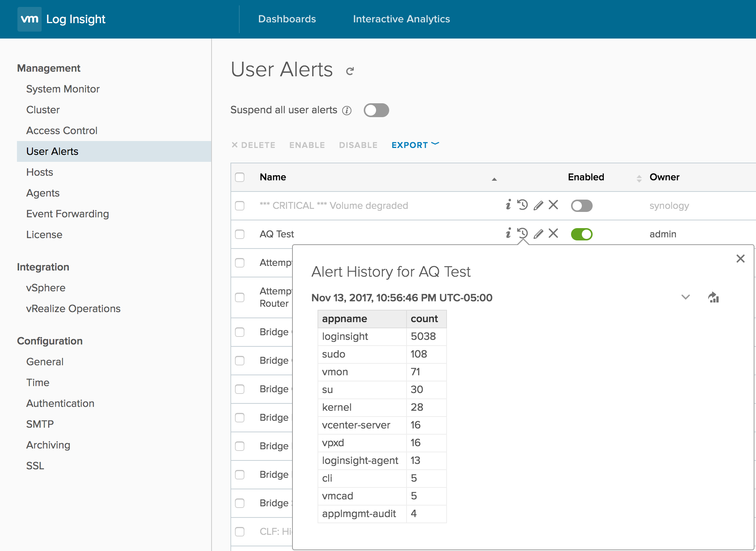Click the DELETE alerts button
The height and width of the screenshot is (551, 756).
click(x=254, y=145)
